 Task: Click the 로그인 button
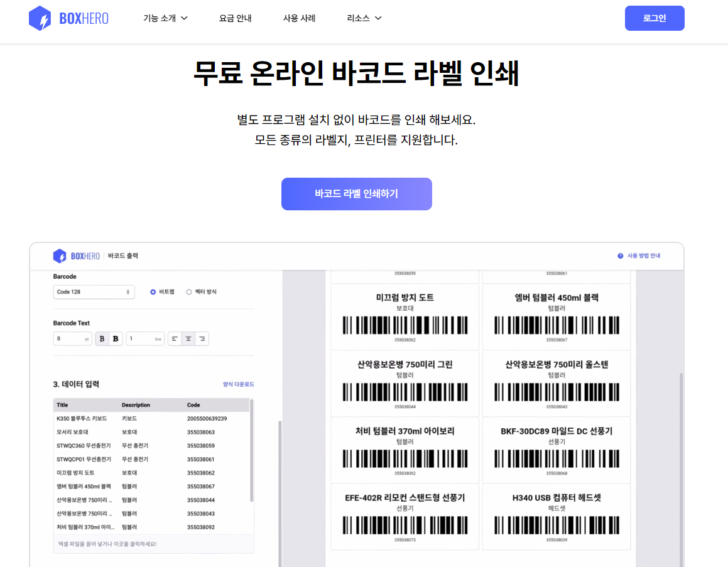(x=654, y=18)
